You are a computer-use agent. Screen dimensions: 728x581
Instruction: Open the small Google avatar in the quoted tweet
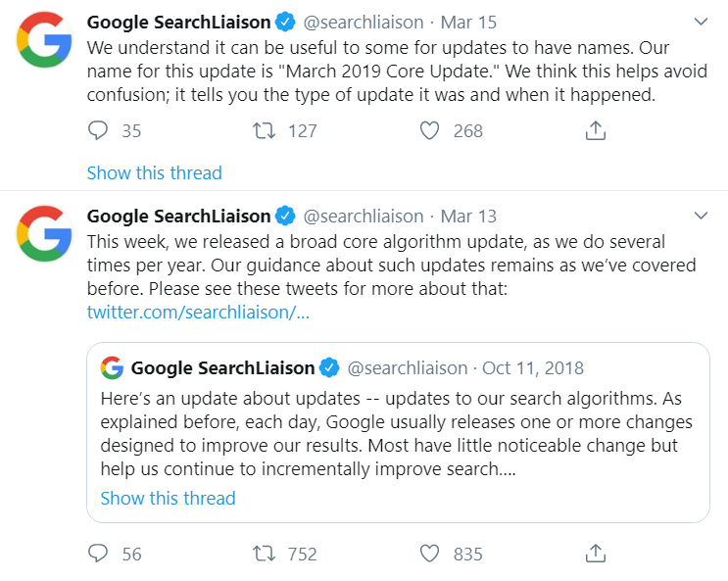(x=112, y=367)
